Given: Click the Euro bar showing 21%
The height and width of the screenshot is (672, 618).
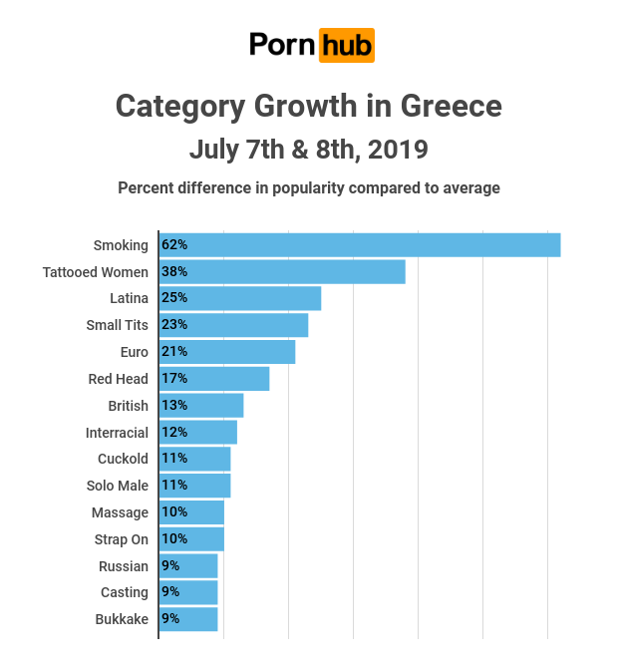Looking at the screenshot, I should 227,352.
